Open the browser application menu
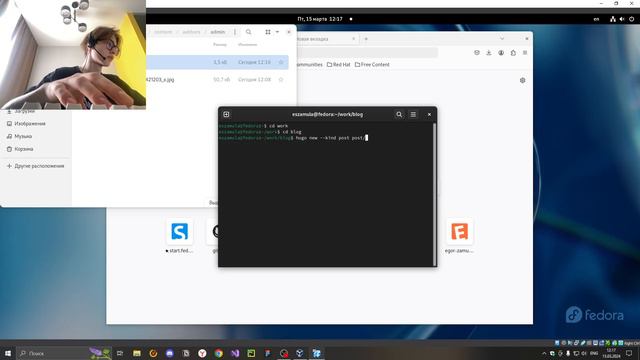 tap(525, 53)
